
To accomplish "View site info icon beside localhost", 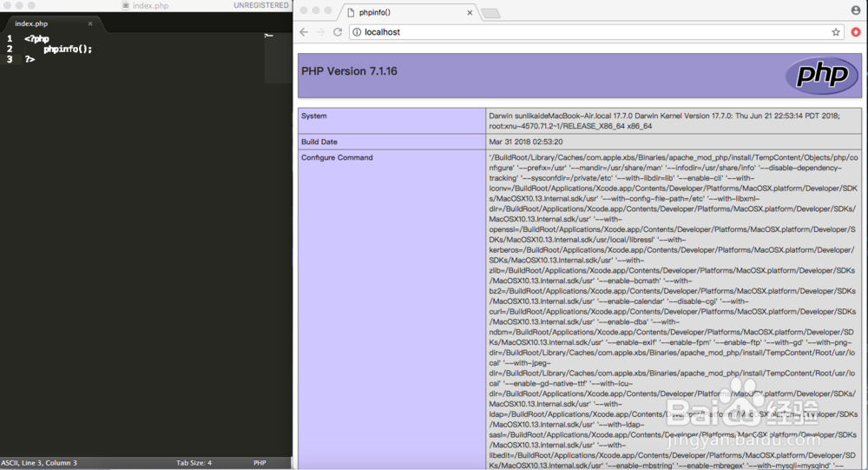I will [x=357, y=32].
